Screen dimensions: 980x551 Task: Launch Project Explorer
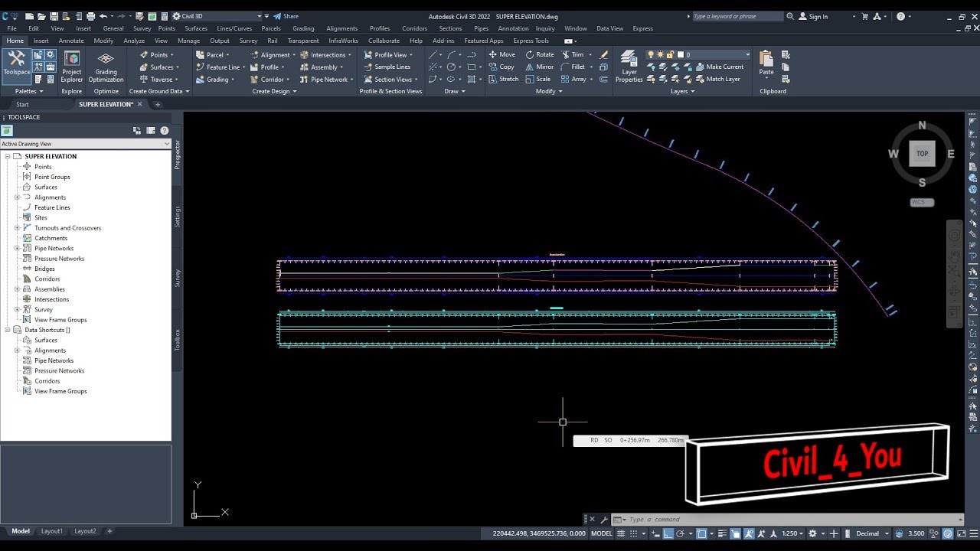tap(72, 67)
